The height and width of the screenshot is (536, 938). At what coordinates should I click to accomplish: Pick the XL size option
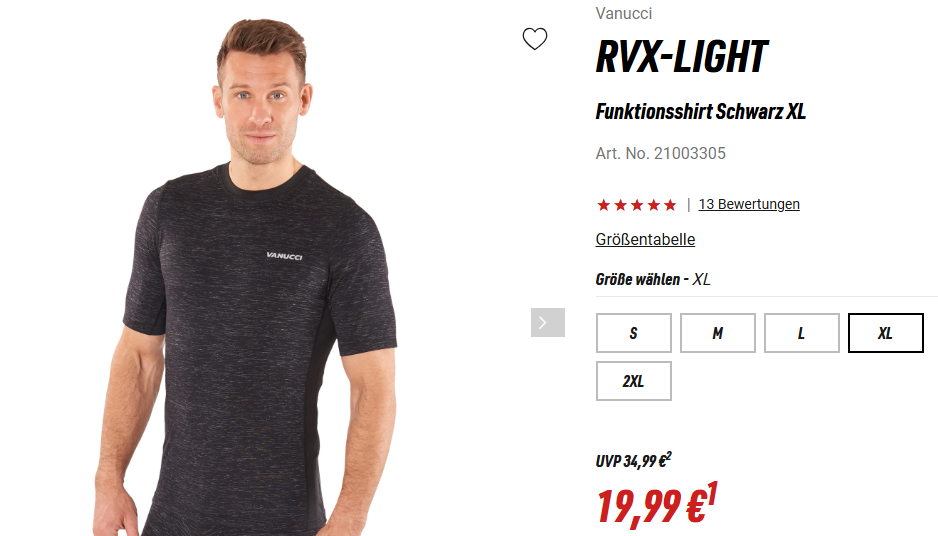point(885,333)
